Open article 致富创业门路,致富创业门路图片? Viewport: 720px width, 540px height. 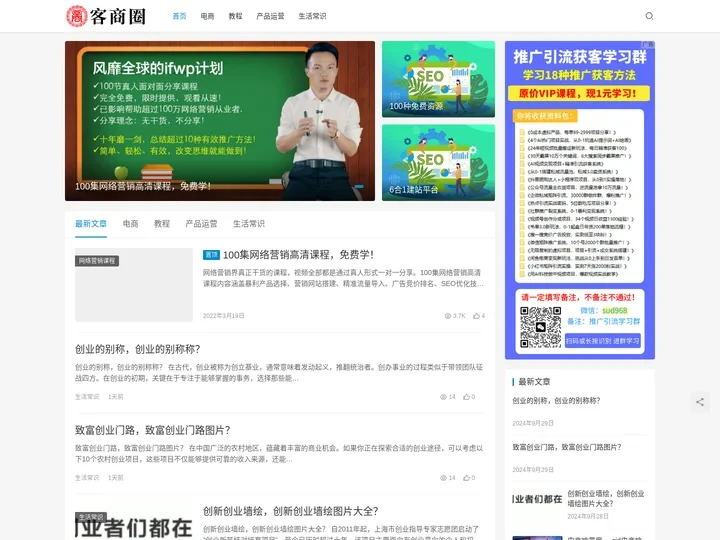click(x=153, y=430)
